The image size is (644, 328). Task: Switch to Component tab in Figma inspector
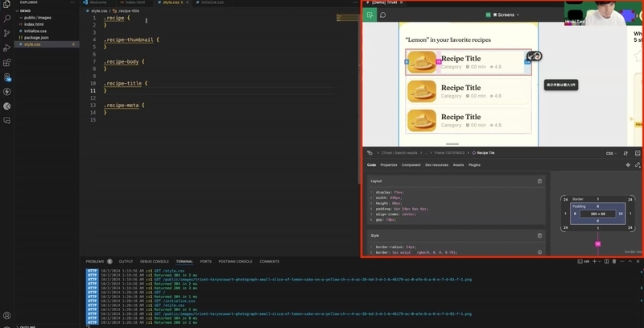[411, 165]
